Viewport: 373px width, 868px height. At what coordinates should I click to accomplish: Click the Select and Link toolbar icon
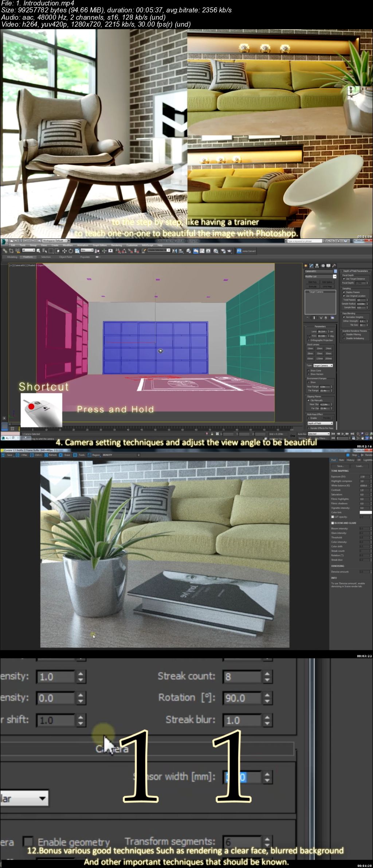coord(5,251)
